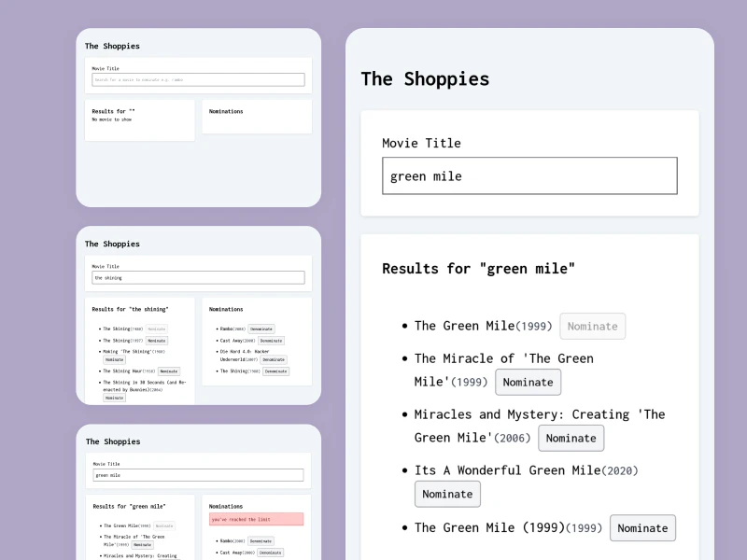The image size is (747, 560).
Task: Nominate Miracles and Mystery: Creating 'The Green Mile' (2006)
Action: point(571,438)
